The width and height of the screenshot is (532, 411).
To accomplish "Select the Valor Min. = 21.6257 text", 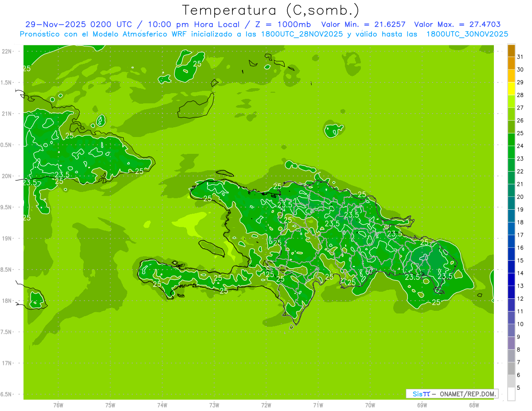I will click(363, 24).
